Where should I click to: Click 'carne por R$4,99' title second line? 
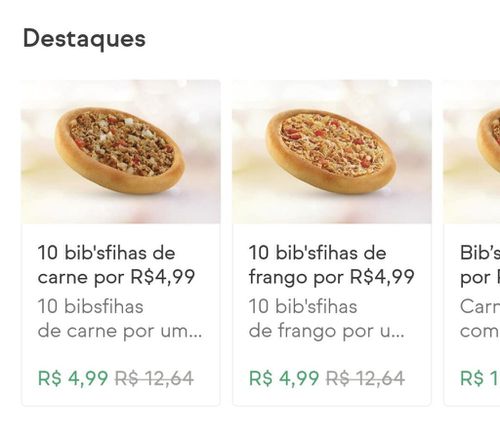click(116, 277)
